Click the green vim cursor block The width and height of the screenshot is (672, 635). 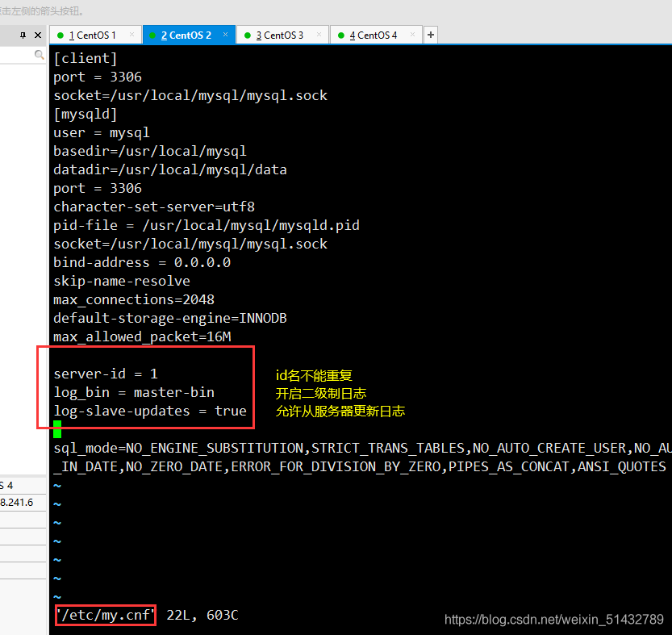pos(57,429)
